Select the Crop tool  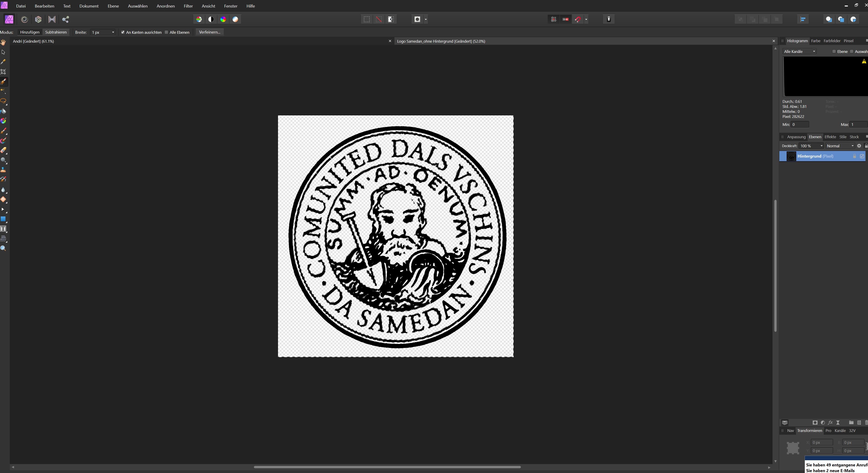(3, 72)
